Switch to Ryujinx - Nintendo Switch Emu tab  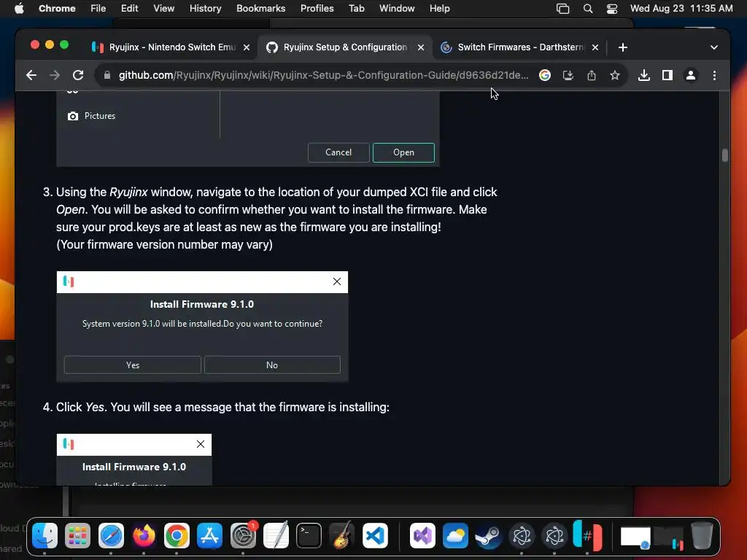coord(171,47)
